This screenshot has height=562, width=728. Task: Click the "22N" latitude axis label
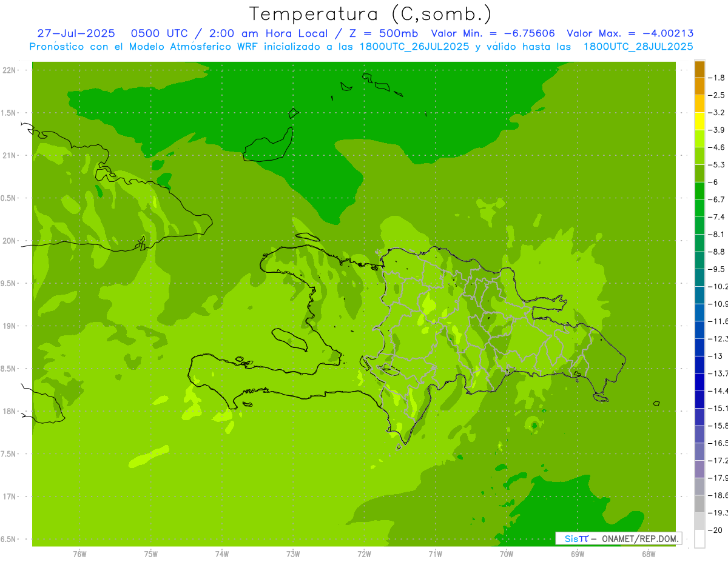8,70
